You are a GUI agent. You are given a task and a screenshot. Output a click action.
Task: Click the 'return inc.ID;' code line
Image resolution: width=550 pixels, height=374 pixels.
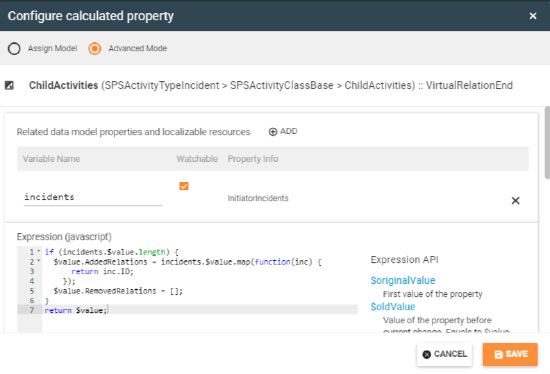[102, 272]
